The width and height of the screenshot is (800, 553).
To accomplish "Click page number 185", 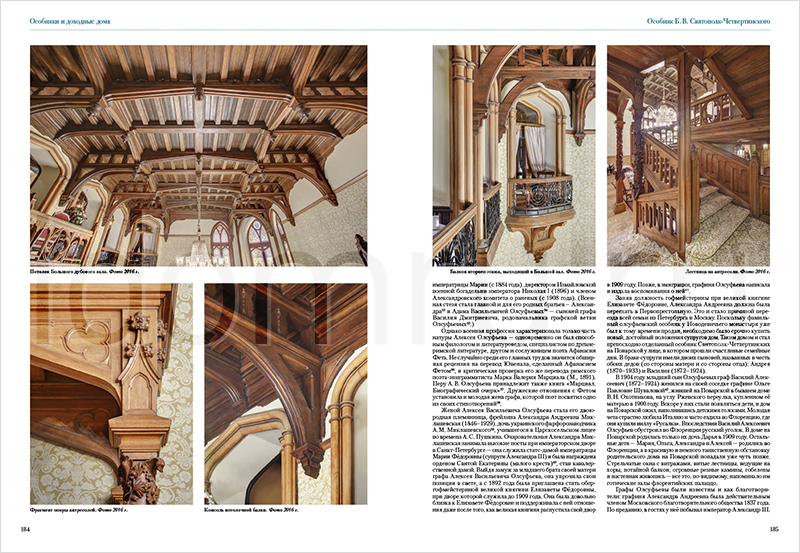I will (x=774, y=529).
